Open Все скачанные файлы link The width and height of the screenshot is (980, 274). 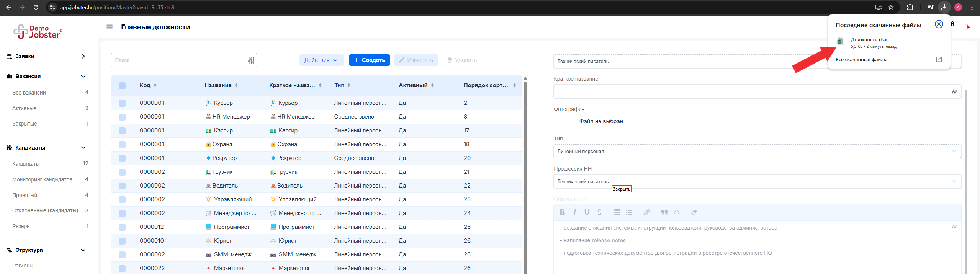pos(861,59)
